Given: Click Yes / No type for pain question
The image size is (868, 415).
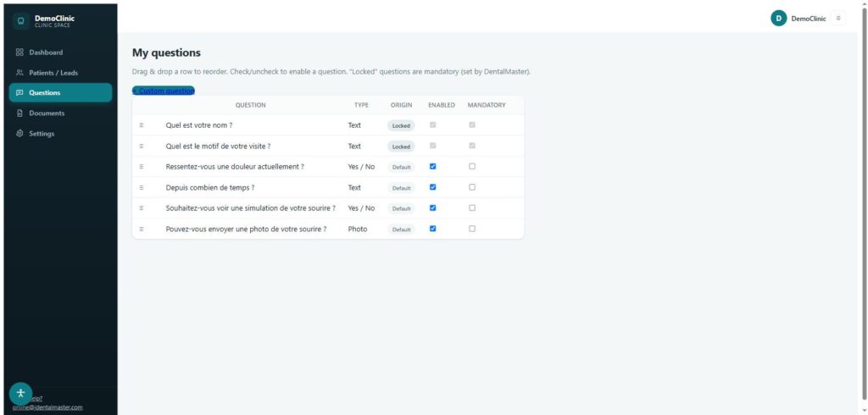Looking at the screenshot, I should point(361,167).
